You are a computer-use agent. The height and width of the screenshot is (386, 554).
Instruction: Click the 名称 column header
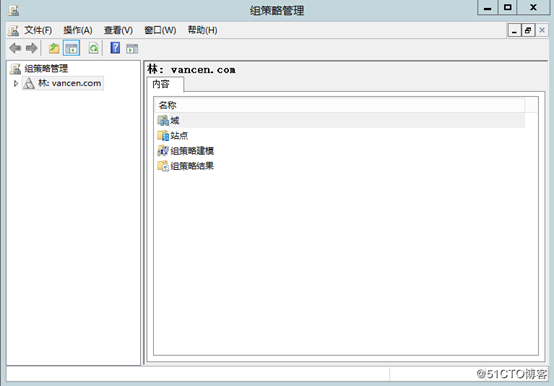339,105
